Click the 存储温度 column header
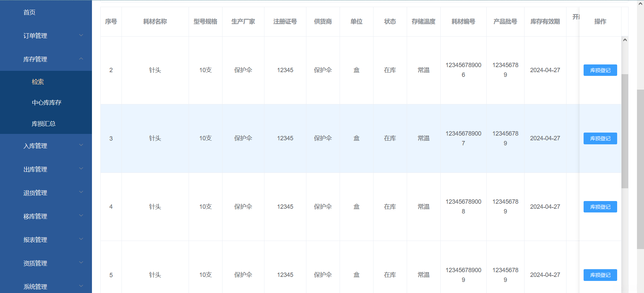 424,21
